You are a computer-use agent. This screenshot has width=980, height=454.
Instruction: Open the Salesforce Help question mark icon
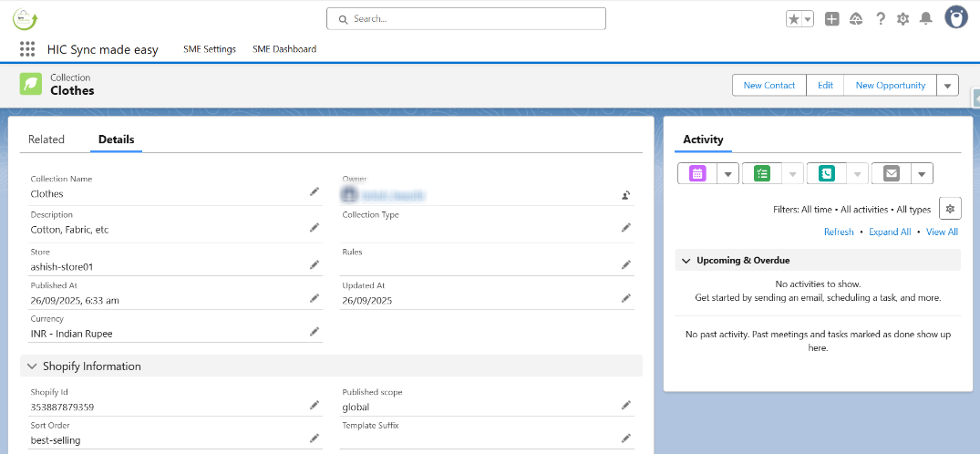point(880,19)
